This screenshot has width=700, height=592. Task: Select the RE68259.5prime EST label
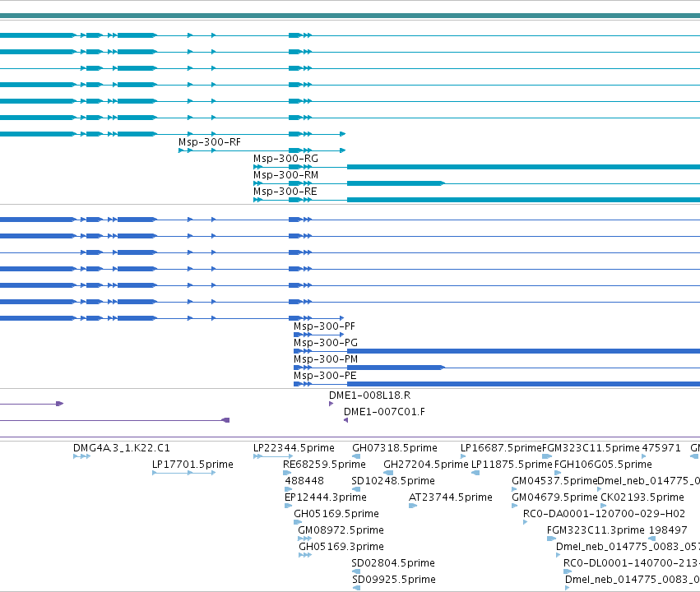[x=324, y=465]
